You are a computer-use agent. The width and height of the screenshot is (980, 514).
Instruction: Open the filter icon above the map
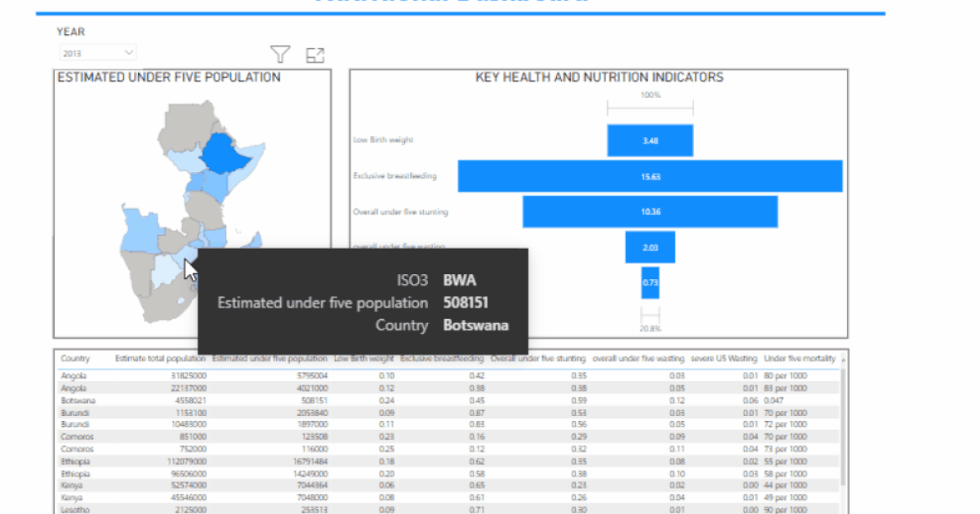[x=281, y=55]
